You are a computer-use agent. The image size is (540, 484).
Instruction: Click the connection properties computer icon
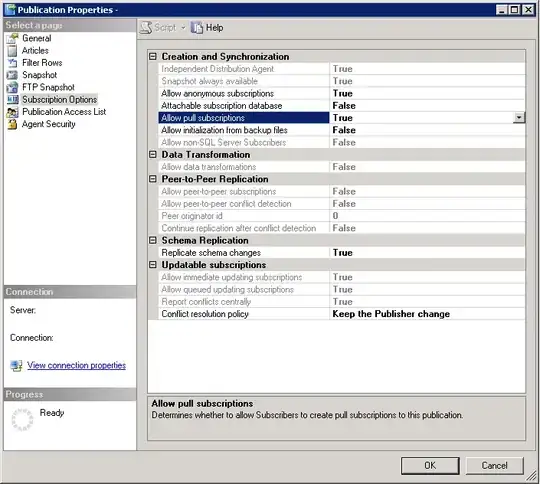pos(16,365)
